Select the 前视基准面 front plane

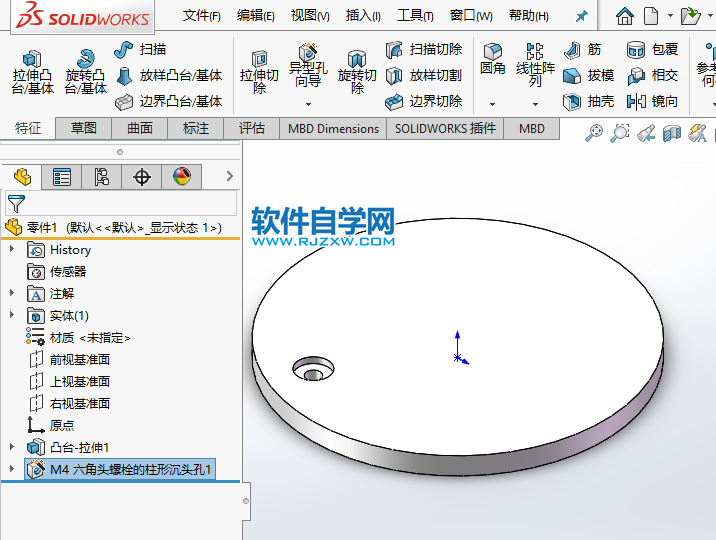point(79,359)
